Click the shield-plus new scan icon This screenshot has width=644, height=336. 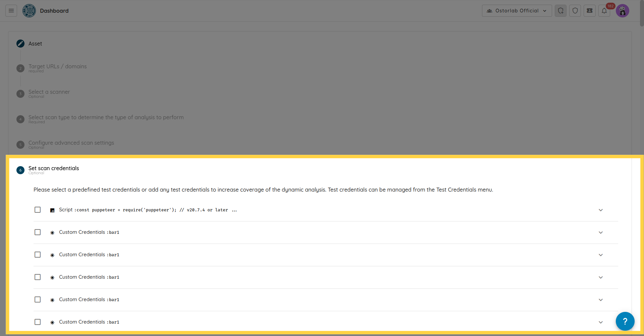tap(560, 11)
